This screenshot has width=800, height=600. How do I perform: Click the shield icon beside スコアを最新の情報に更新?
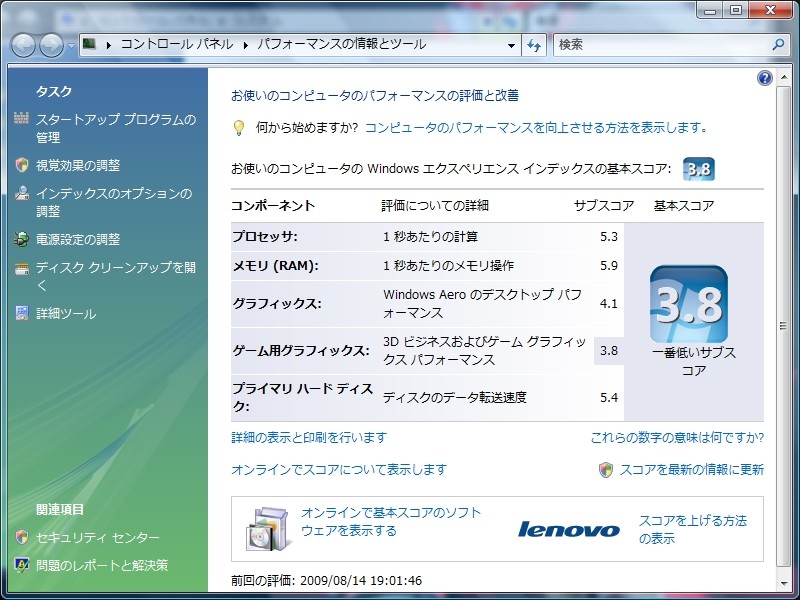[x=606, y=469]
